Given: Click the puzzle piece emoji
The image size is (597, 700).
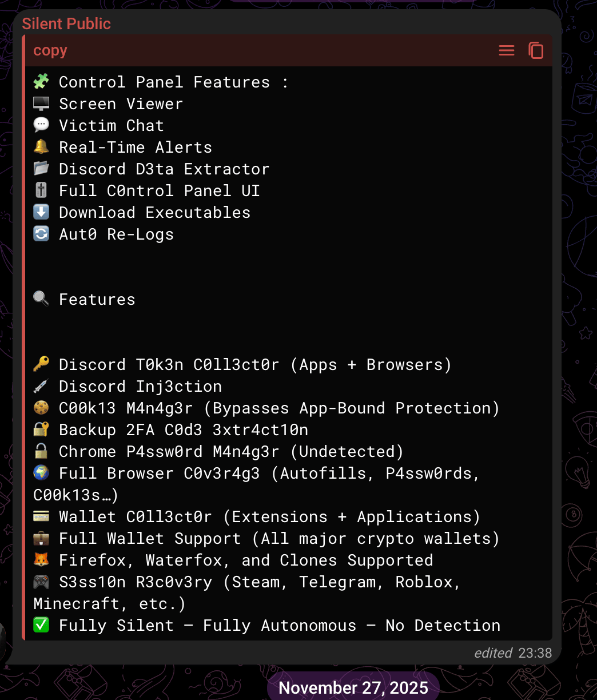Looking at the screenshot, I should 41,82.
